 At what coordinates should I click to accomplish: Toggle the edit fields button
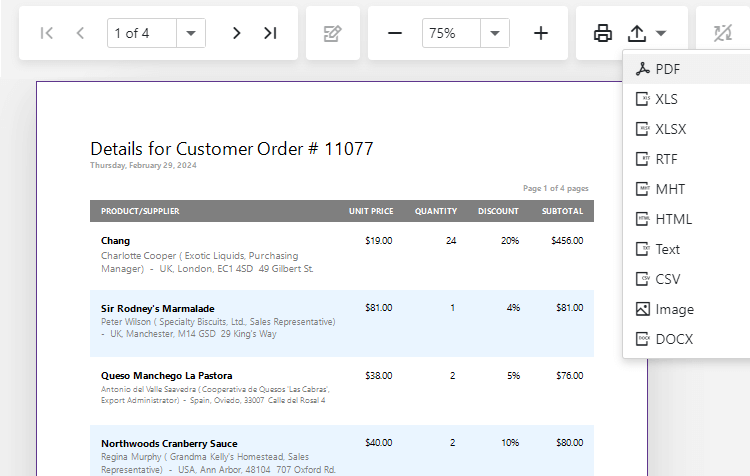coord(333,33)
